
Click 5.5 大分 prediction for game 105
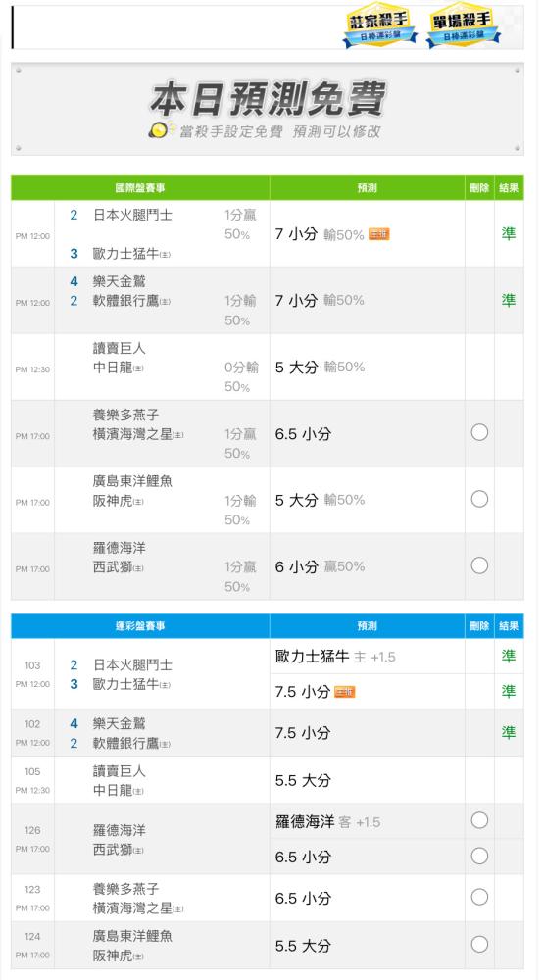coord(303,780)
